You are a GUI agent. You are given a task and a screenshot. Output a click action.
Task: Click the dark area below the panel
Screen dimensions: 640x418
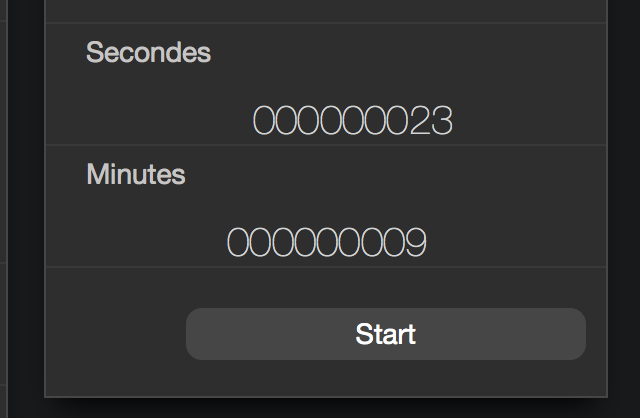coord(326,407)
